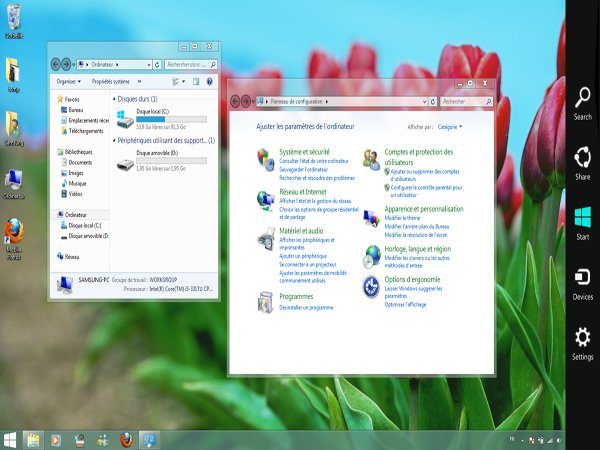Screen dimensions: 600x450
Task: Launch Windows Media Player from taskbar
Action: [56, 440]
